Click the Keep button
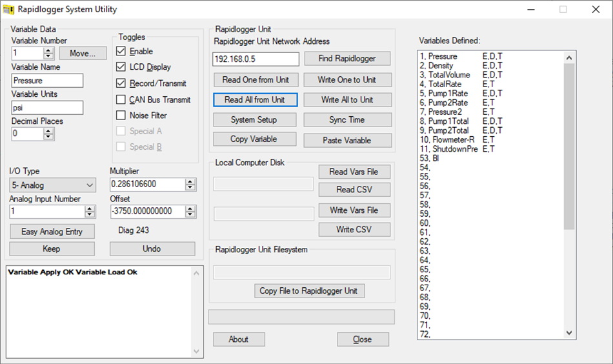This screenshot has height=364, width=613. click(52, 248)
